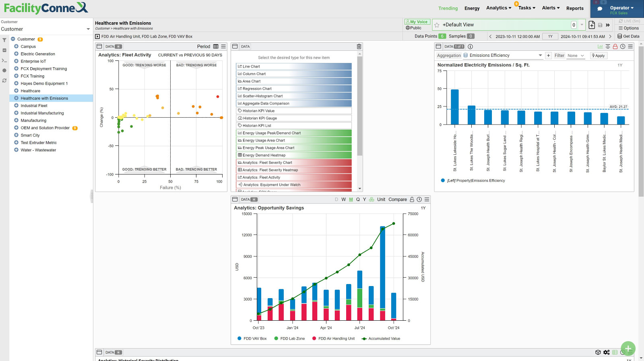This screenshot has width=644, height=361.
Task: Expand the Electric Generation node
Action: [x=17, y=54]
